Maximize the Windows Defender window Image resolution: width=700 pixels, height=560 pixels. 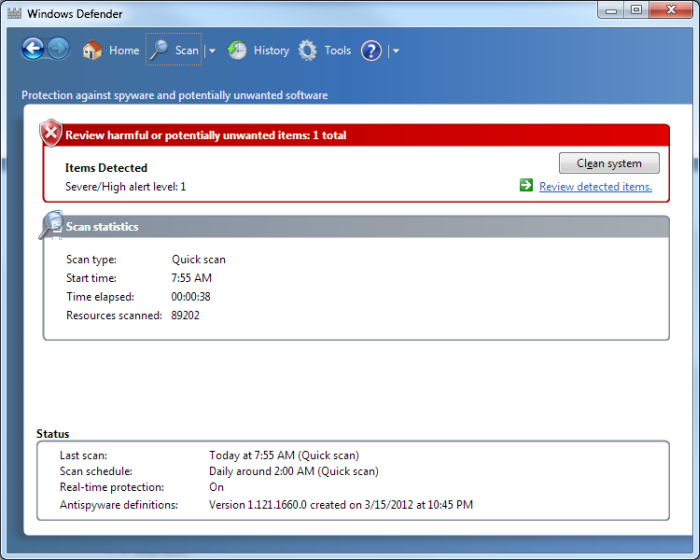pyautogui.click(x=636, y=10)
